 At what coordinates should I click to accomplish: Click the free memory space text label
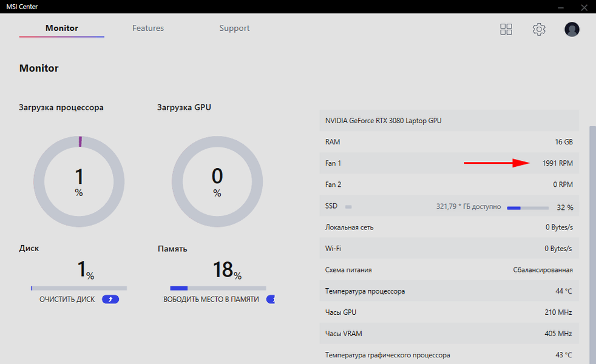click(211, 300)
